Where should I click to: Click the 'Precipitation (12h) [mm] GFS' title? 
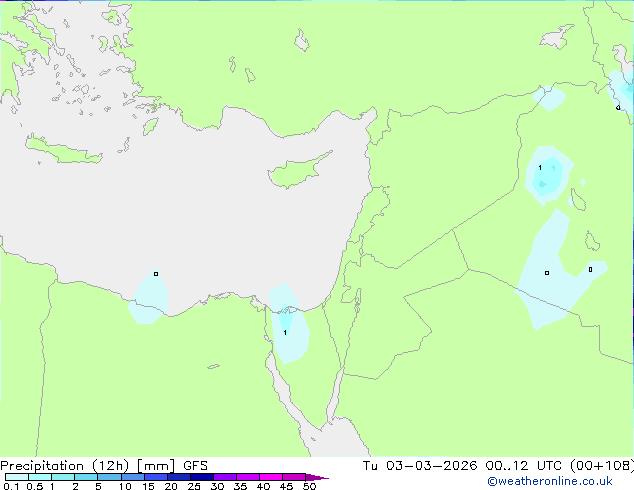point(104,466)
